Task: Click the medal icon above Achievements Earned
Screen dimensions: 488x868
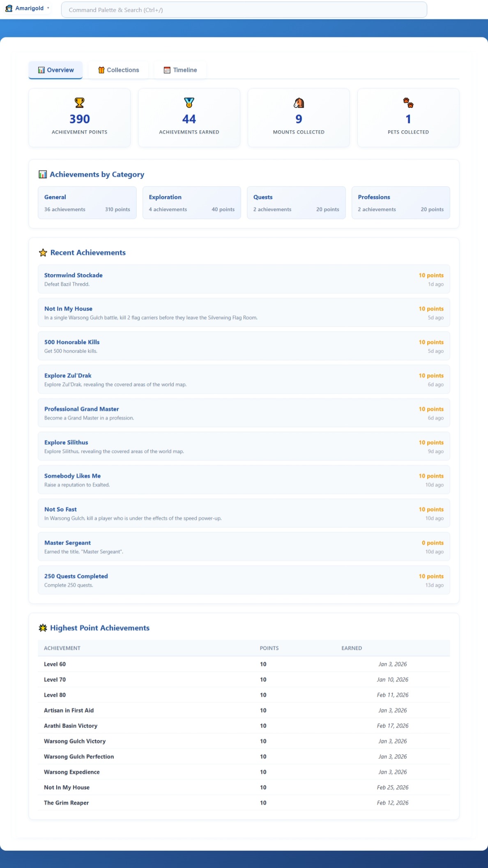Action: [x=189, y=102]
